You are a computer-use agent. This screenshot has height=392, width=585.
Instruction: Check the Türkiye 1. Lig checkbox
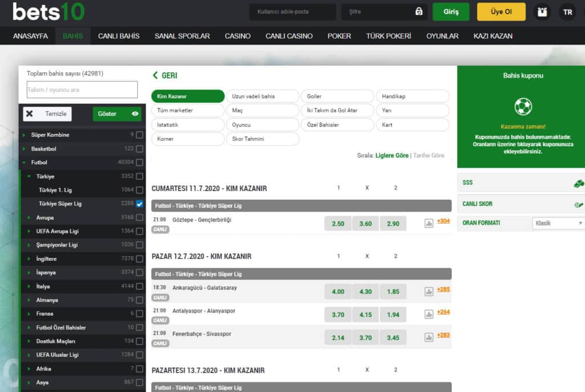[x=139, y=190]
